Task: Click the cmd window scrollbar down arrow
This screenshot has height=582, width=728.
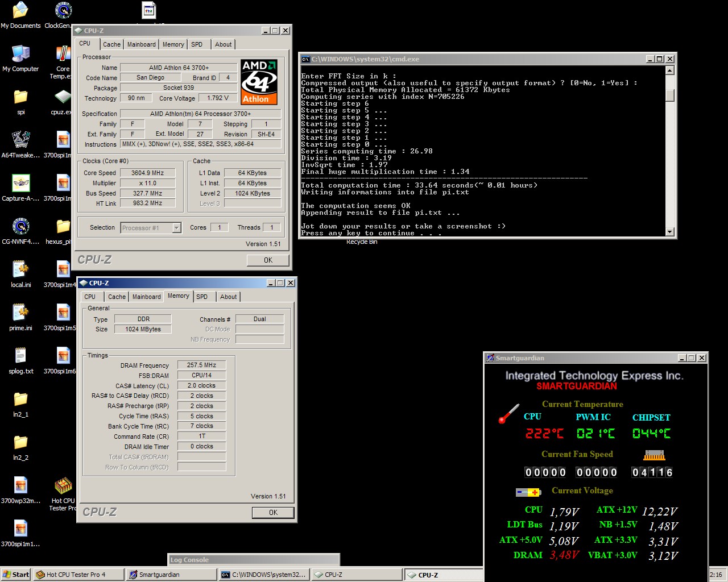Action: point(669,232)
